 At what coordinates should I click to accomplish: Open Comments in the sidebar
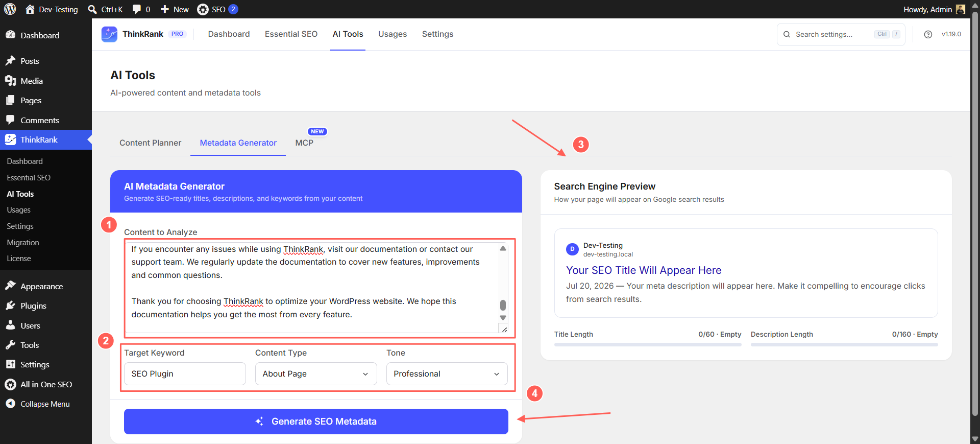point(40,120)
